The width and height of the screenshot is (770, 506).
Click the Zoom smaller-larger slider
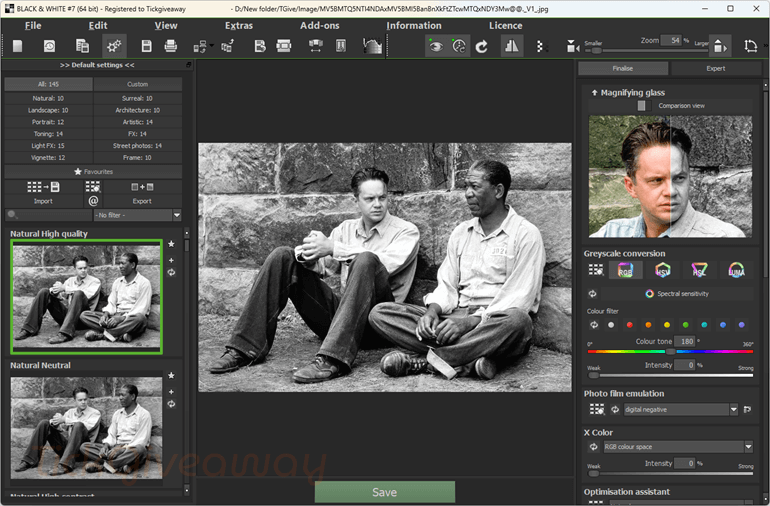coord(646,50)
